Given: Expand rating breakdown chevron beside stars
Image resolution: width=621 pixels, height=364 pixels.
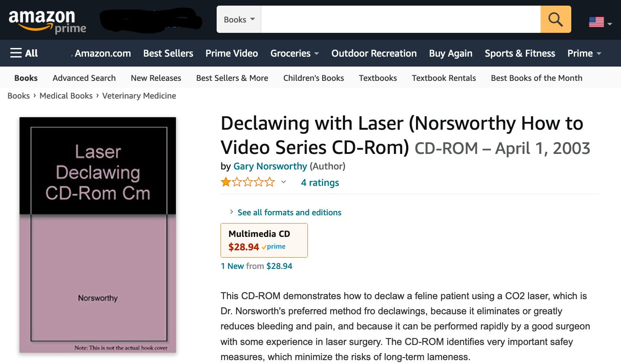Looking at the screenshot, I should tap(284, 182).
